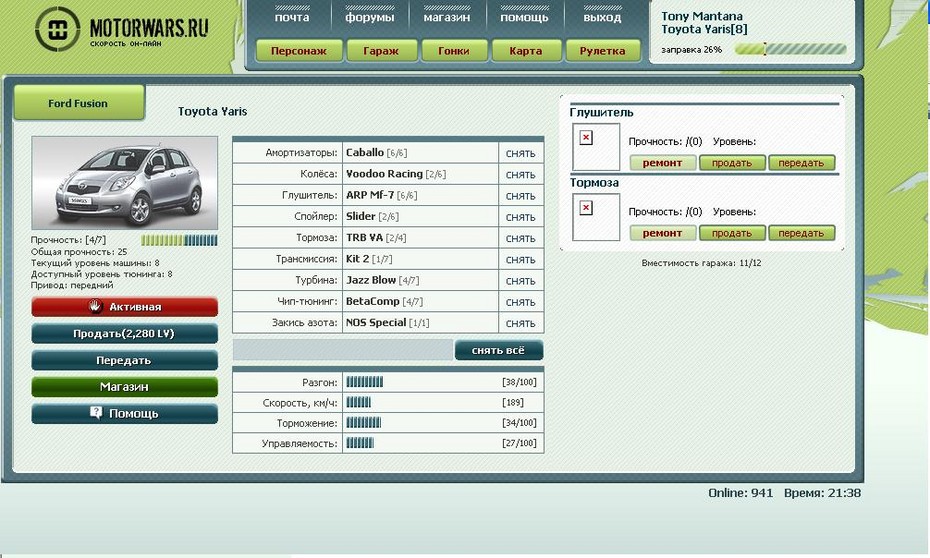Open the форумы menu item
The width and height of the screenshot is (930, 558).
[370, 18]
